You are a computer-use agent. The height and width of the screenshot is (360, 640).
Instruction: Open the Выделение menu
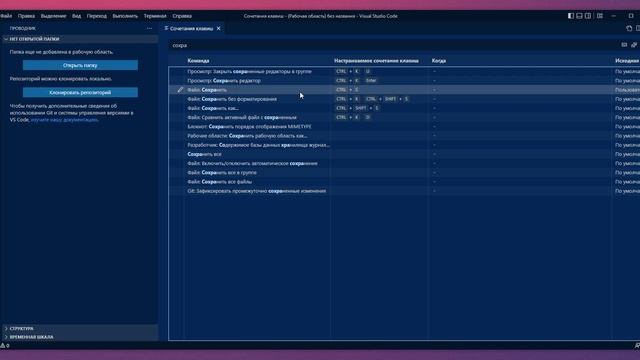[x=53, y=16]
